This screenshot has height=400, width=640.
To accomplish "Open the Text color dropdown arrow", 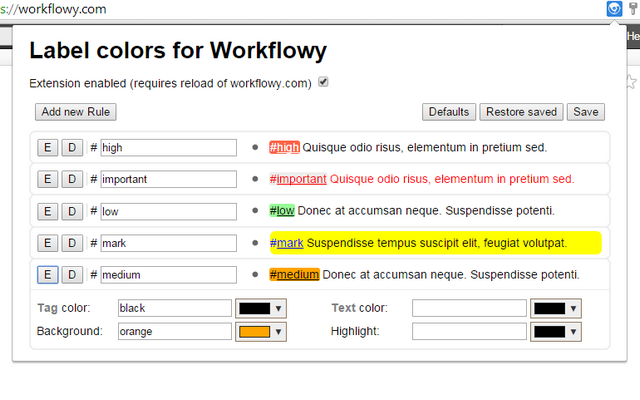I will (x=573, y=309).
